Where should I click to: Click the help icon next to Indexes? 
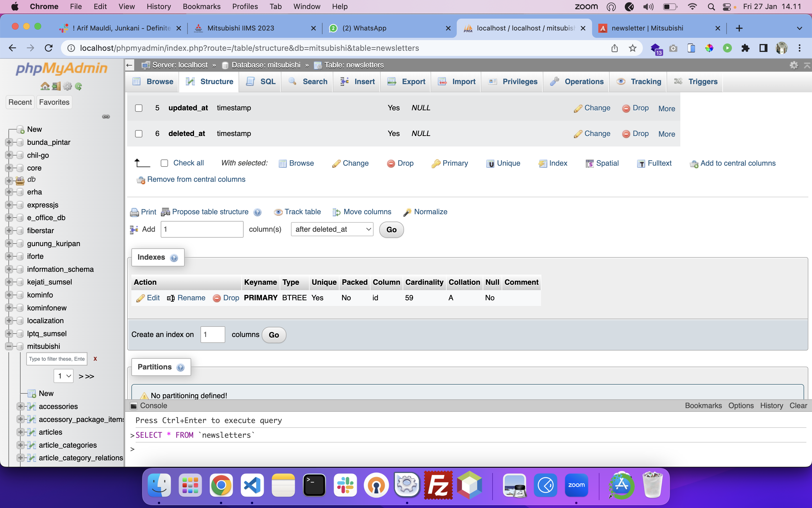(x=174, y=258)
